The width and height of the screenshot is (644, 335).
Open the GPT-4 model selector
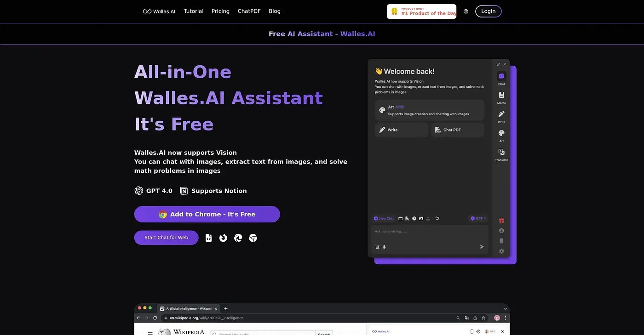click(478, 219)
